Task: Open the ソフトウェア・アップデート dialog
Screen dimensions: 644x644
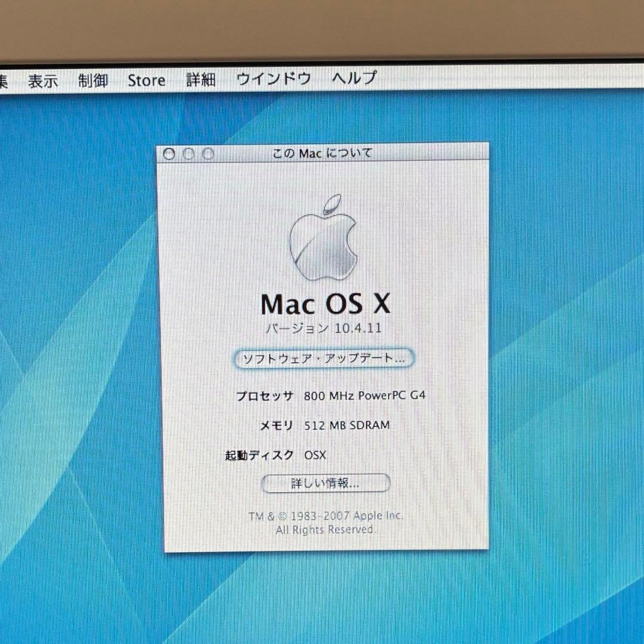Action: pyautogui.click(x=324, y=358)
